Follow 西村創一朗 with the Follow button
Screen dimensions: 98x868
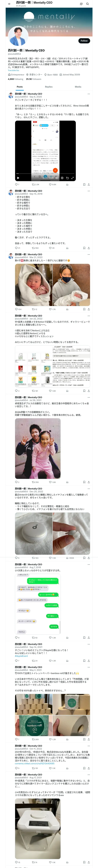coord(84,41)
